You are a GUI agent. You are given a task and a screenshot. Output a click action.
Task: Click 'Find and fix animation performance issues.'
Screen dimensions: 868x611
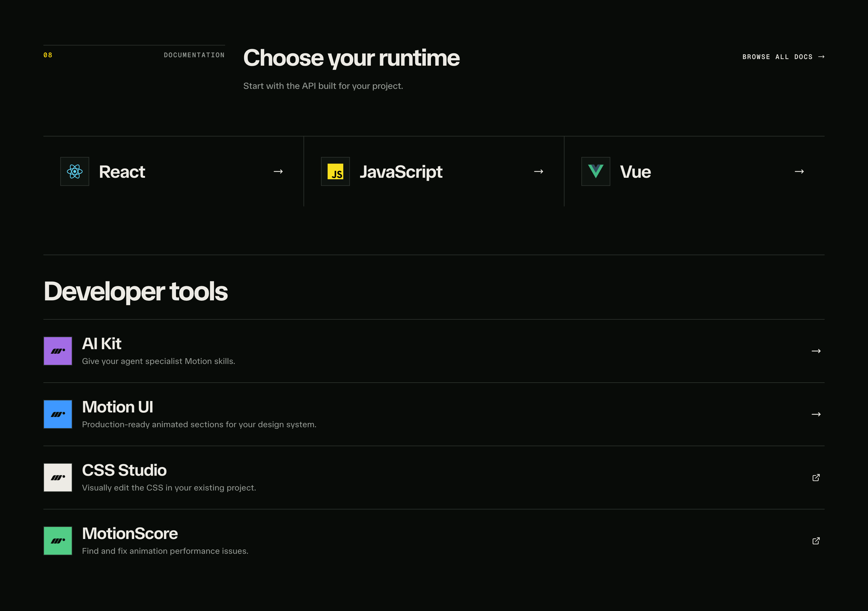pyautogui.click(x=165, y=551)
